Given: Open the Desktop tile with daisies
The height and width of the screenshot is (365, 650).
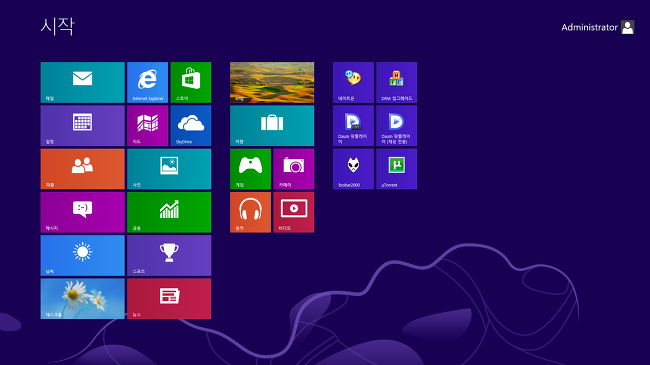Looking at the screenshot, I should (x=82, y=299).
